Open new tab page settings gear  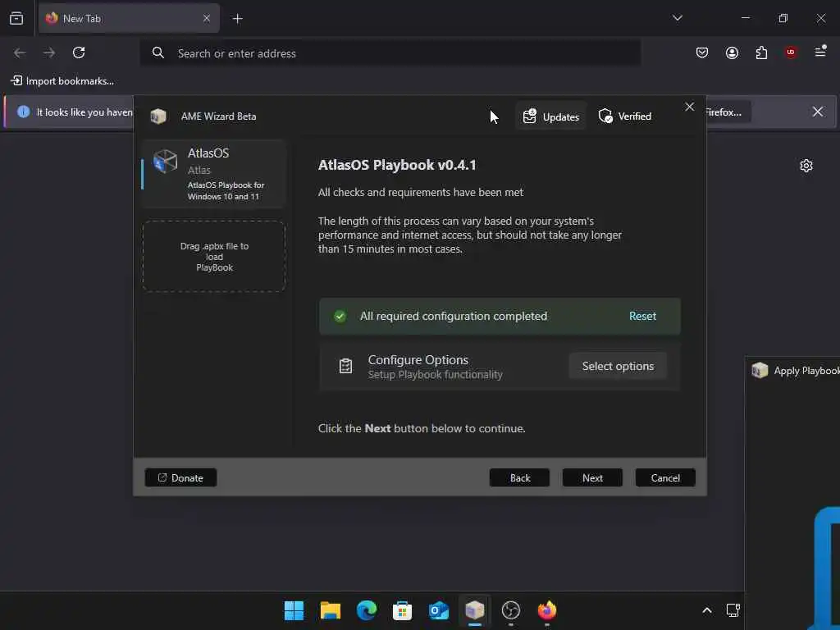click(806, 166)
